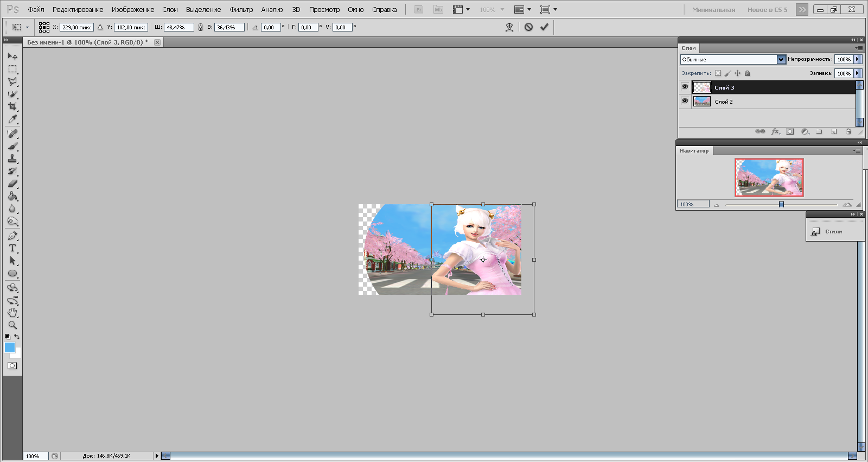868x462 pixels.
Task: Open the View Extras dropdown
Action: tap(462, 10)
